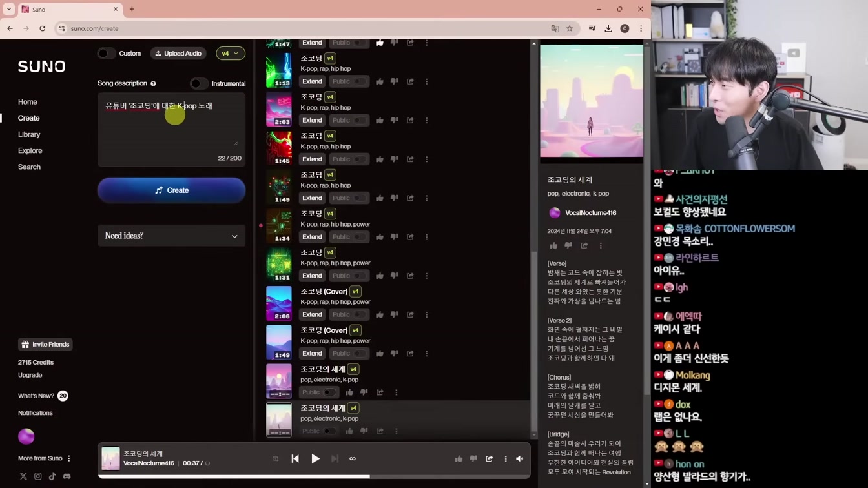Dislike the 1:13 조코딩 song
This screenshot has height=488, width=868.
(x=395, y=81)
